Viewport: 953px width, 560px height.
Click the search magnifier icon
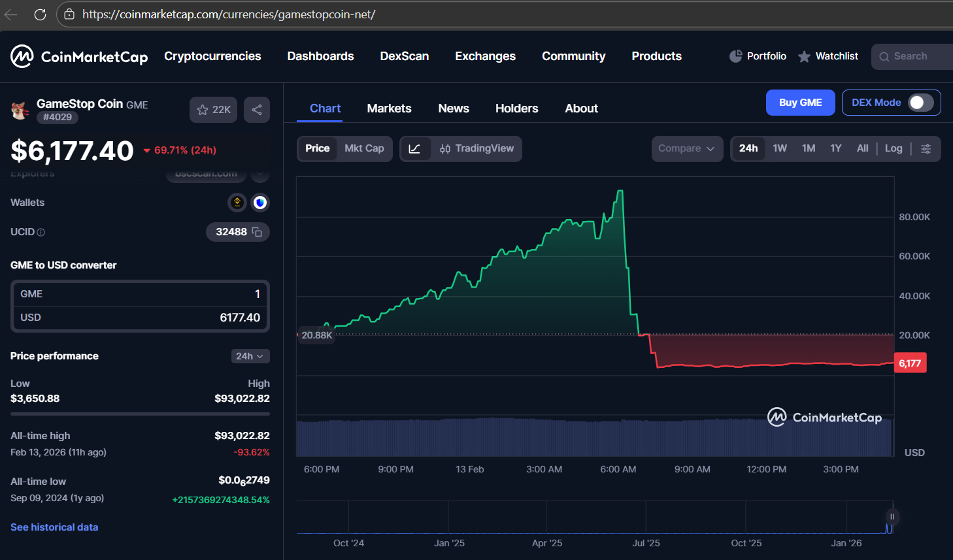[884, 57]
